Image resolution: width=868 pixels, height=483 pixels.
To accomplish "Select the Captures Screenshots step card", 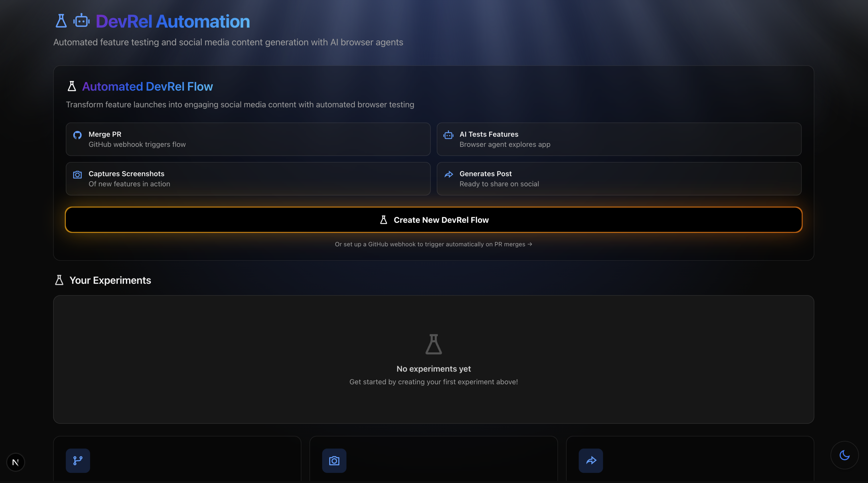I will click(248, 179).
